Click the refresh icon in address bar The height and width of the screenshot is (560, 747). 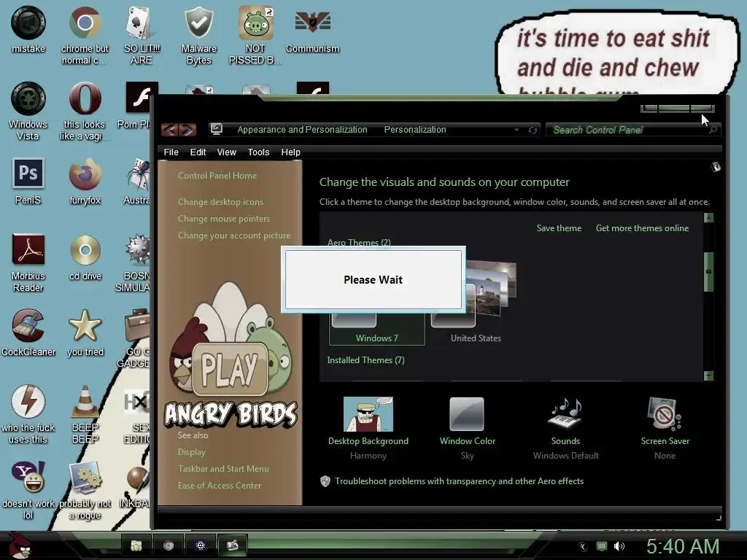click(533, 130)
